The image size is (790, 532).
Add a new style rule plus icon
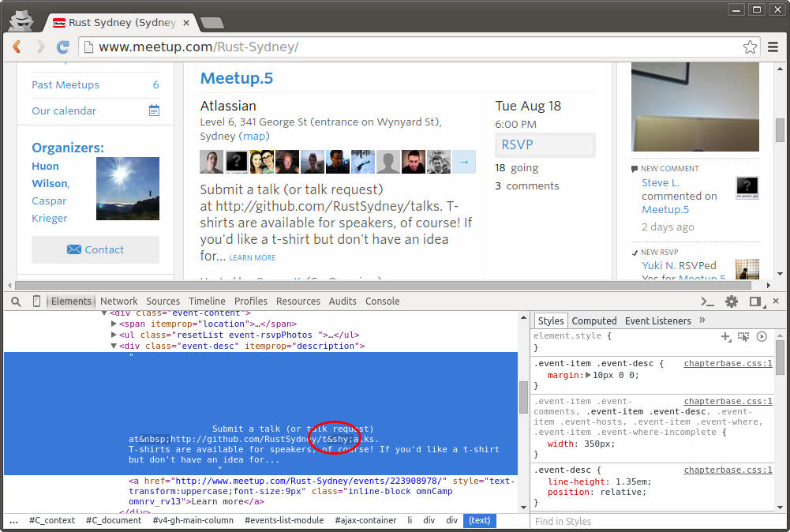click(725, 336)
